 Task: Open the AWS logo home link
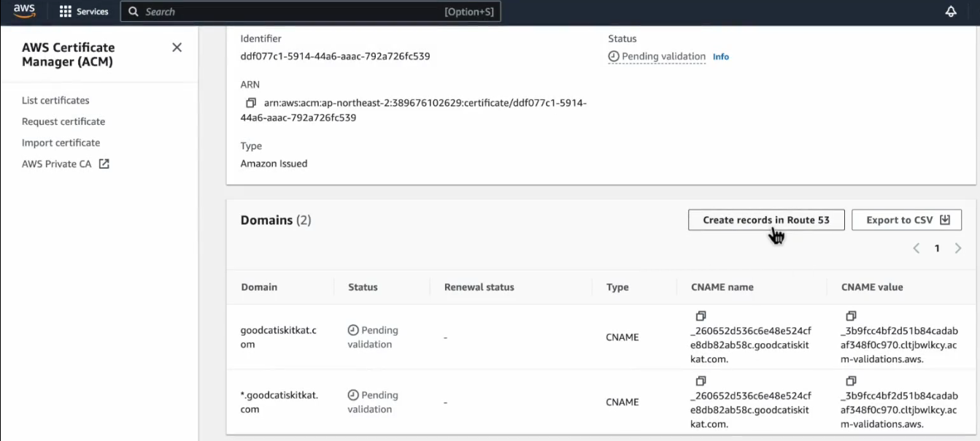coord(24,12)
